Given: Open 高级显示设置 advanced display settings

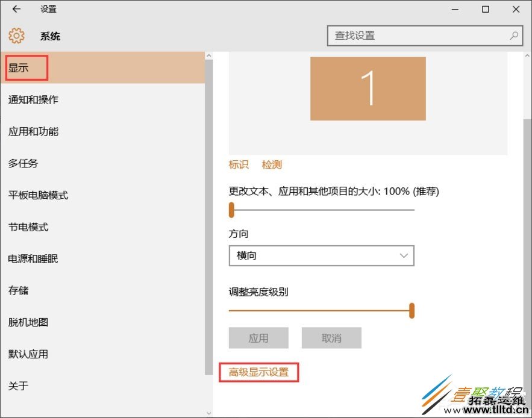Looking at the screenshot, I should click(259, 372).
